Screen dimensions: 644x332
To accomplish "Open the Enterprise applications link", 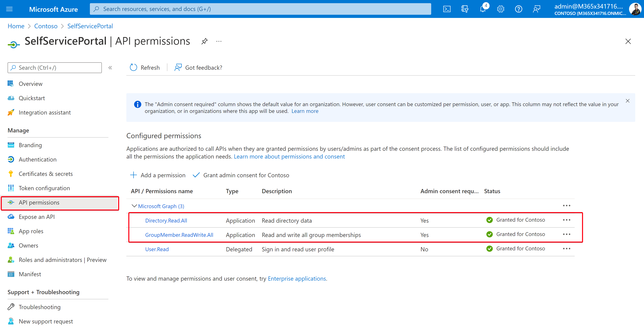I will click(x=297, y=279).
